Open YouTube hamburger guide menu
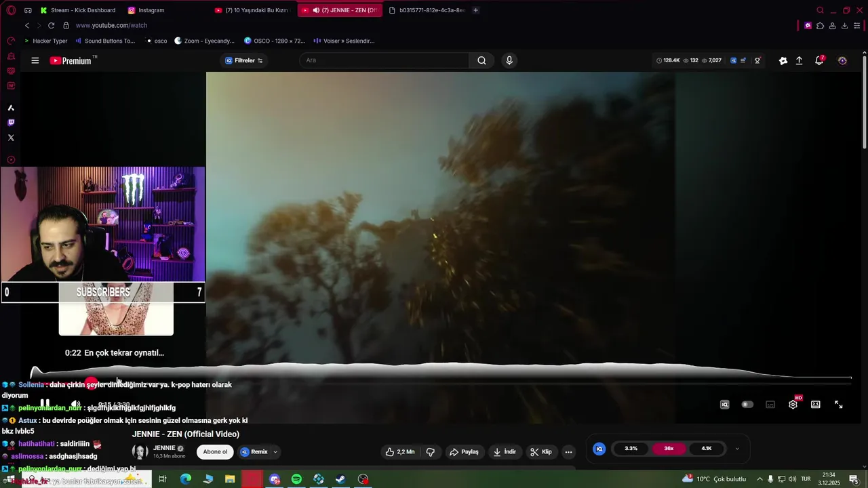Image resolution: width=868 pixels, height=488 pixels. 35,60
